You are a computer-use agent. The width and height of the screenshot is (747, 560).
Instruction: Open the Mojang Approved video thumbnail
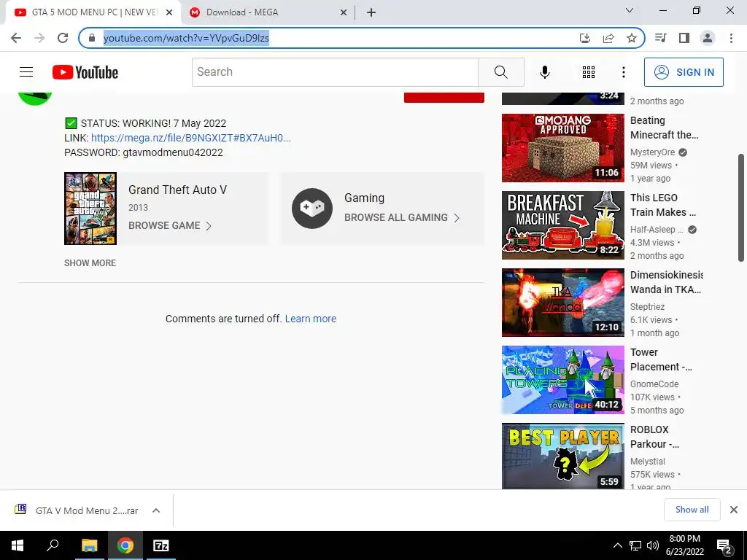[562, 147]
